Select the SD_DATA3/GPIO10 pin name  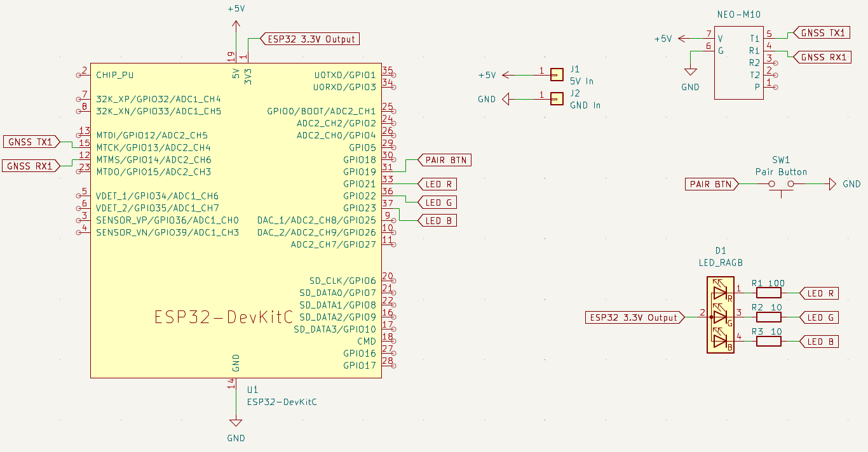(x=335, y=329)
